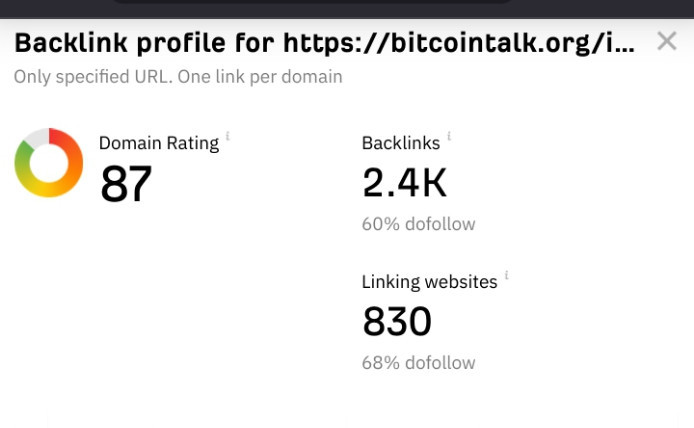
Task: Select the gray unfilled segment of donut
Action: click(37, 137)
